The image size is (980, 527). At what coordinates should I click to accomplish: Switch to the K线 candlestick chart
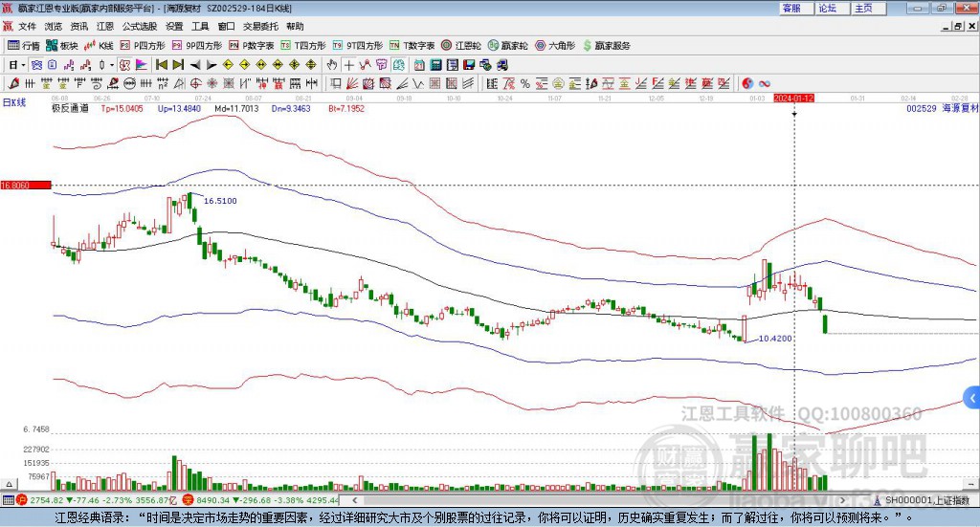tap(99, 46)
